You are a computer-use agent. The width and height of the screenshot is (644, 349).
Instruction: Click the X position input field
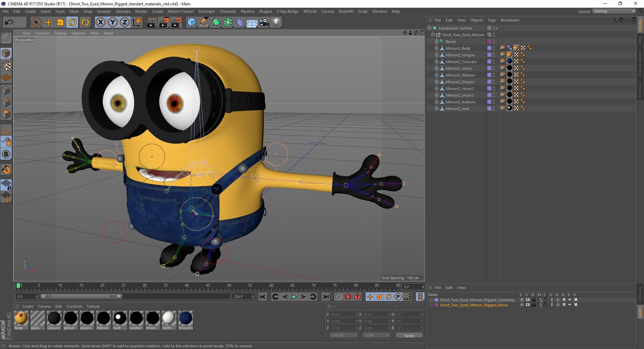[344, 314]
